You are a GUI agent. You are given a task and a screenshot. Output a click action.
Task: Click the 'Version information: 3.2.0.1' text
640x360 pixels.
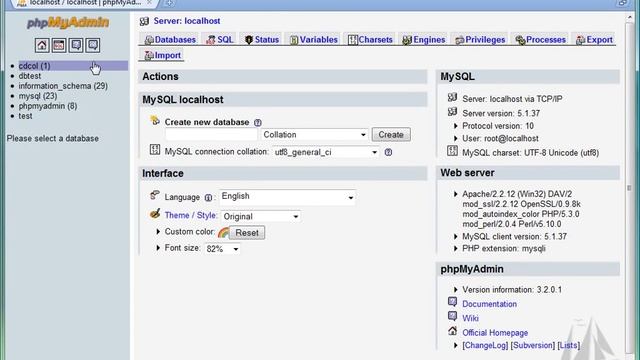coord(512,290)
